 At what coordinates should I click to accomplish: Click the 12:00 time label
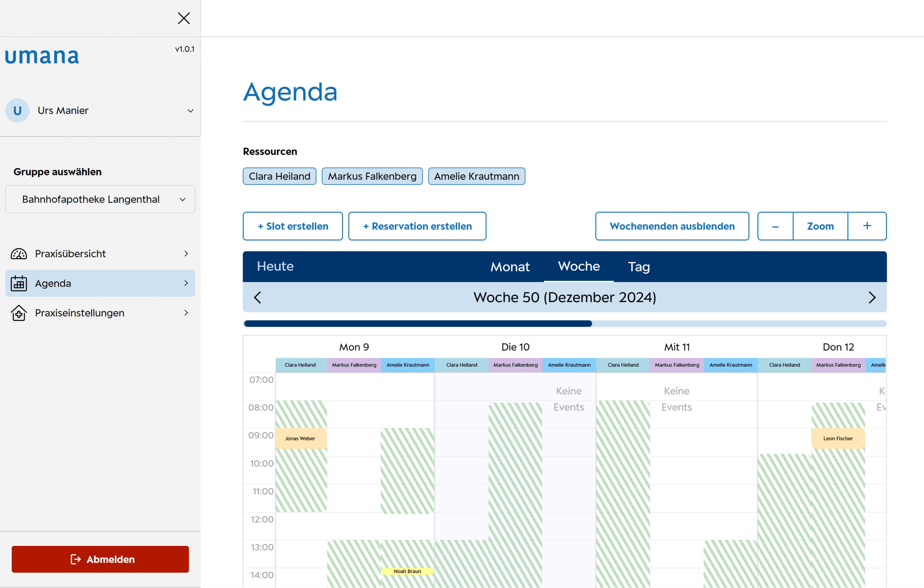[262, 519]
